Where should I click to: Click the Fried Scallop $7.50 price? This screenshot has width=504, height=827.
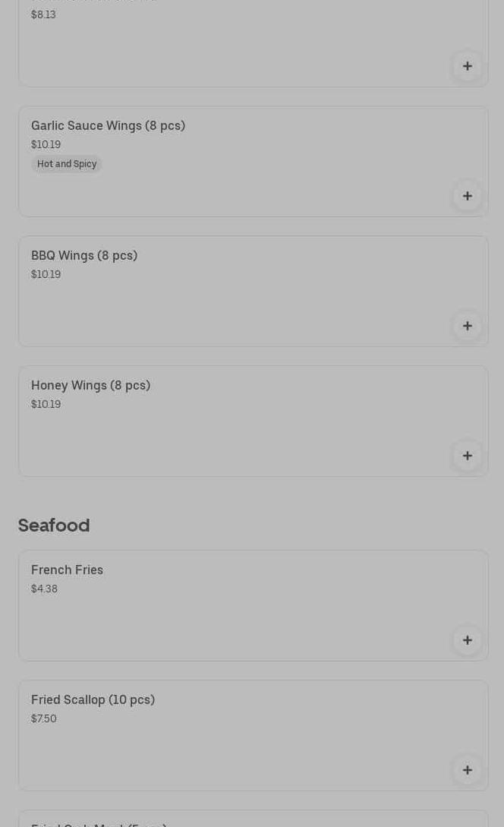[44, 718]
